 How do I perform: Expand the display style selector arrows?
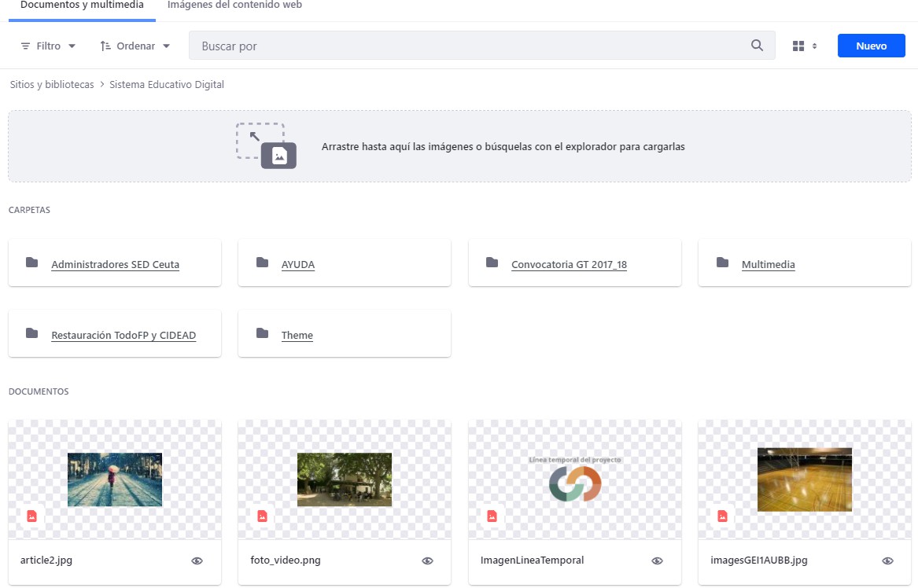[814, 46]
